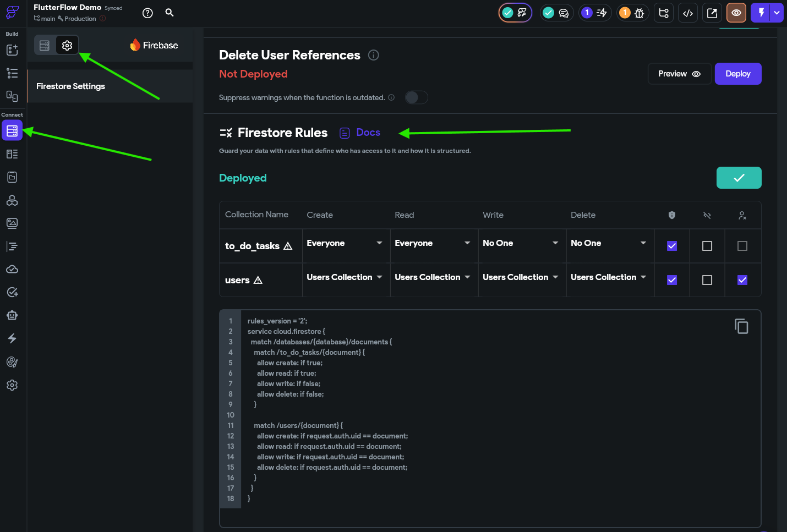The image size is (787, 532).
Task: Open Delete dropdown for users collection
Action: [609, 277]
